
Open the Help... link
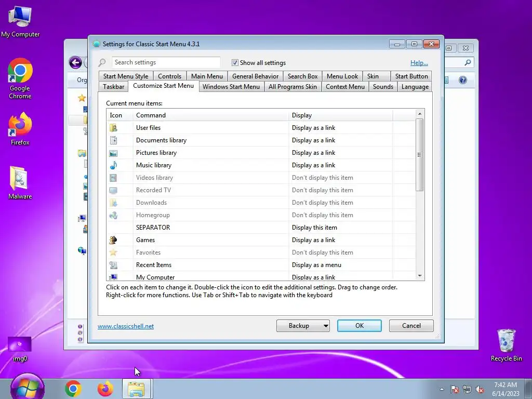[x=419, y=63]
